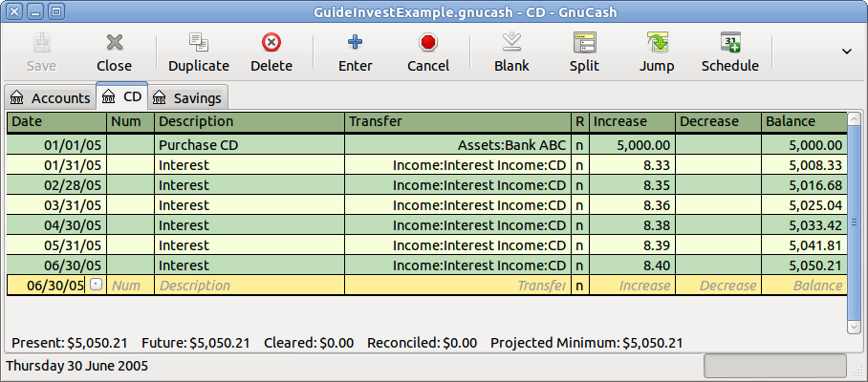Select the 06/30/05 Interest transaction row
This screenshot has width=868, height=382.
point(249,265)
